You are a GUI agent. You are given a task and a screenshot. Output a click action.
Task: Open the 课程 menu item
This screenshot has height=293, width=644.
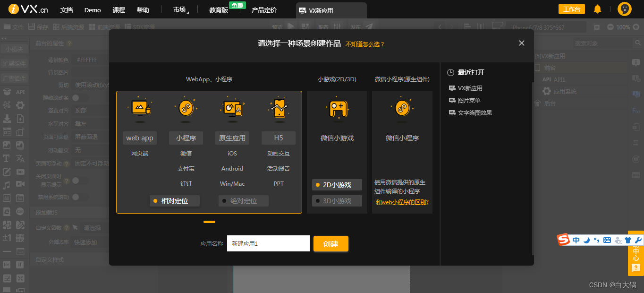(119, 10)
